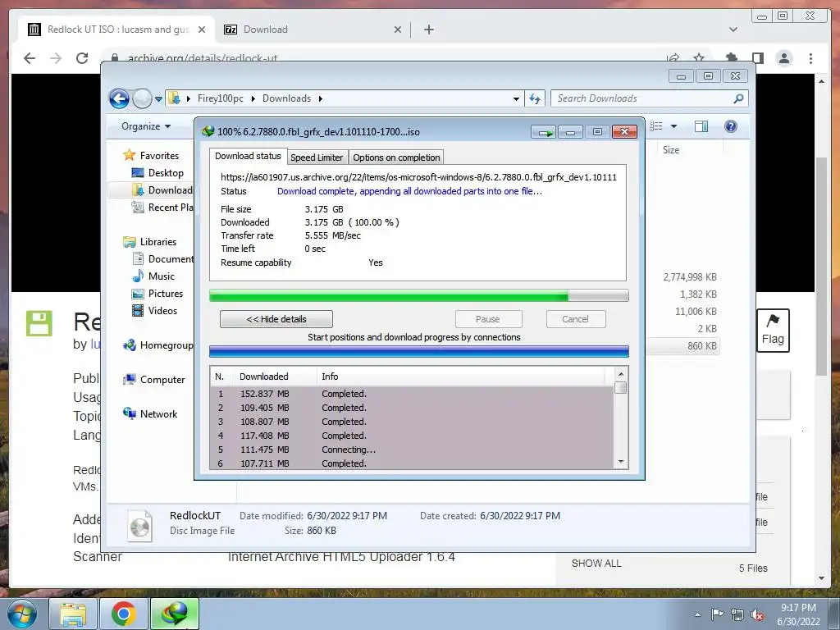Click the Cancel download button
Screen dimensions: 840x630
(x=576, y=319)
